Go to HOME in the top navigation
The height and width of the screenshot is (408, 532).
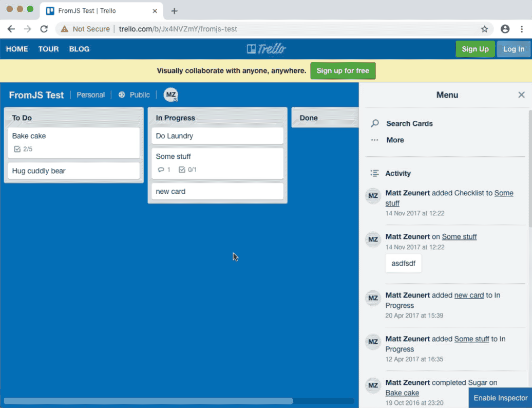point(17,49)
